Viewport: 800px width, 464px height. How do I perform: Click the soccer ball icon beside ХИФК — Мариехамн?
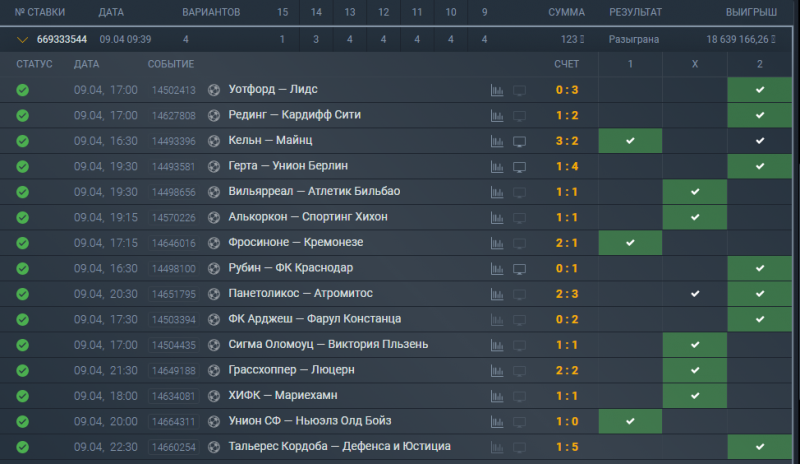click(x=213, y=396)
